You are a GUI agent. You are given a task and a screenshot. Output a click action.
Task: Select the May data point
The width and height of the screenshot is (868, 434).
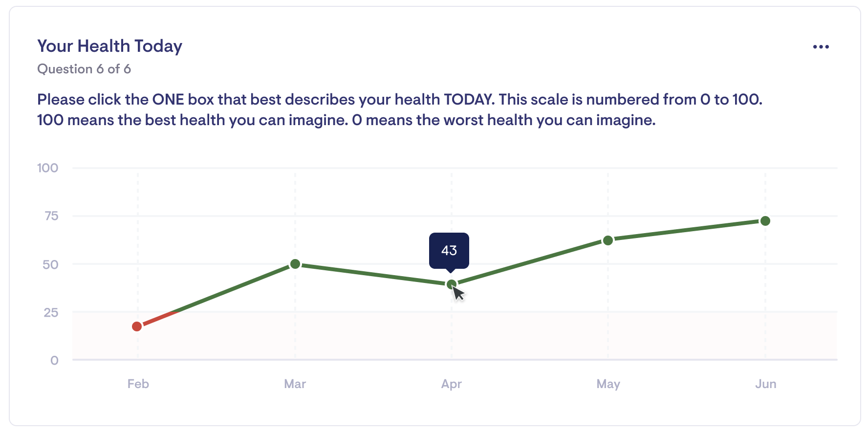(x=608, y=240)
